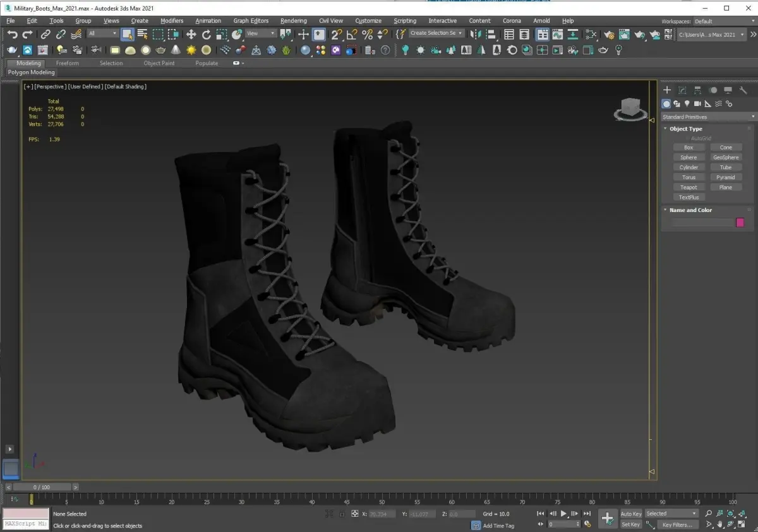Toggle the Selection Lock icon
Viewport: 758px width, 532px height.
pos(343,514)
